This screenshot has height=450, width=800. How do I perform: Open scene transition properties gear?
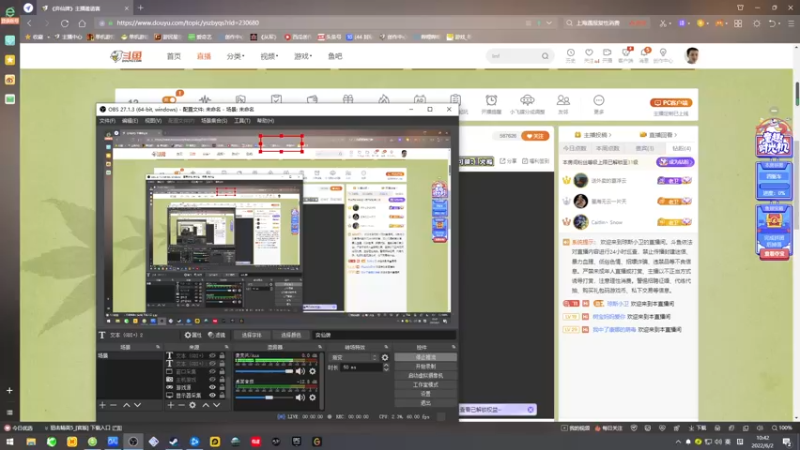pyautogui.click(x=385, y=358)
